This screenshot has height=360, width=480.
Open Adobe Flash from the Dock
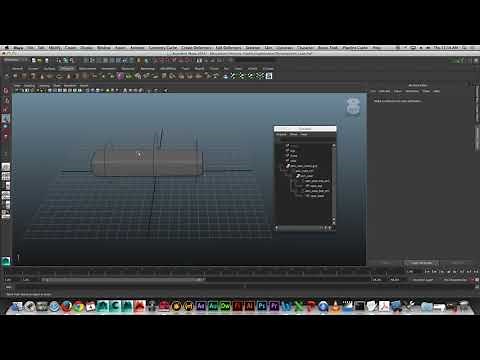pyautogui.click(x=238, y=306)
